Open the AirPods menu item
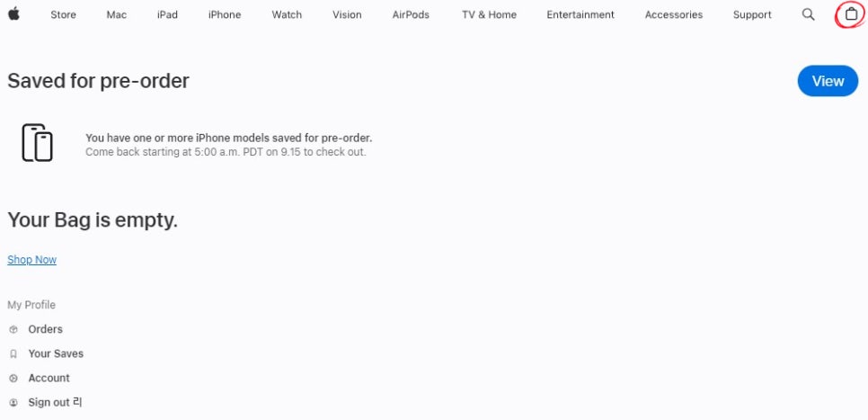This screenshot has height=420, width=868. 411,14
